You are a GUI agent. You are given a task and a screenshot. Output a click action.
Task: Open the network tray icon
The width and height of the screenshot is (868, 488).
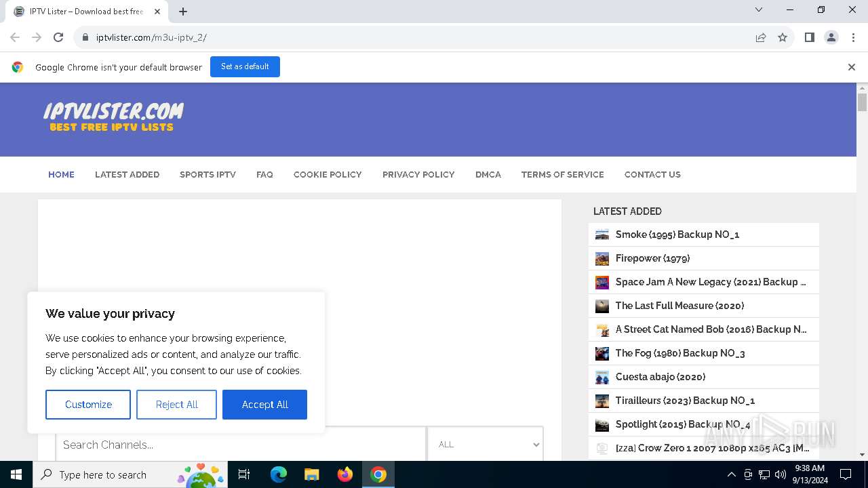[x=764, y=474]
